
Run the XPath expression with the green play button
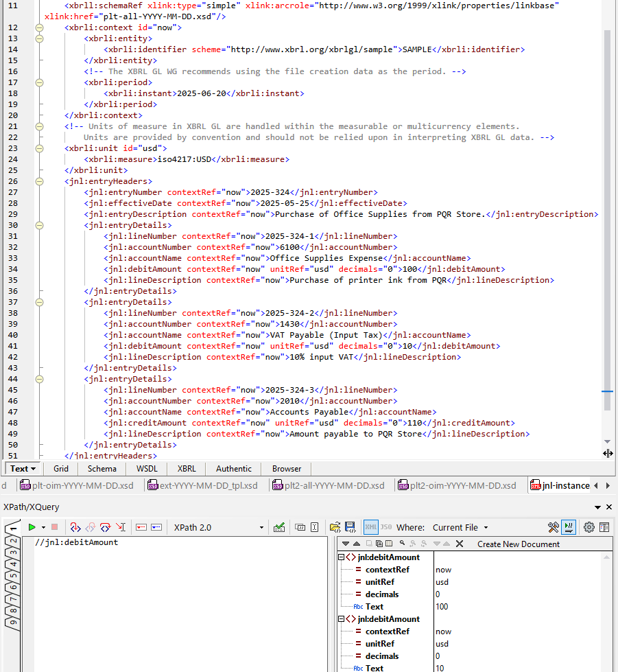tap(32, 527)
